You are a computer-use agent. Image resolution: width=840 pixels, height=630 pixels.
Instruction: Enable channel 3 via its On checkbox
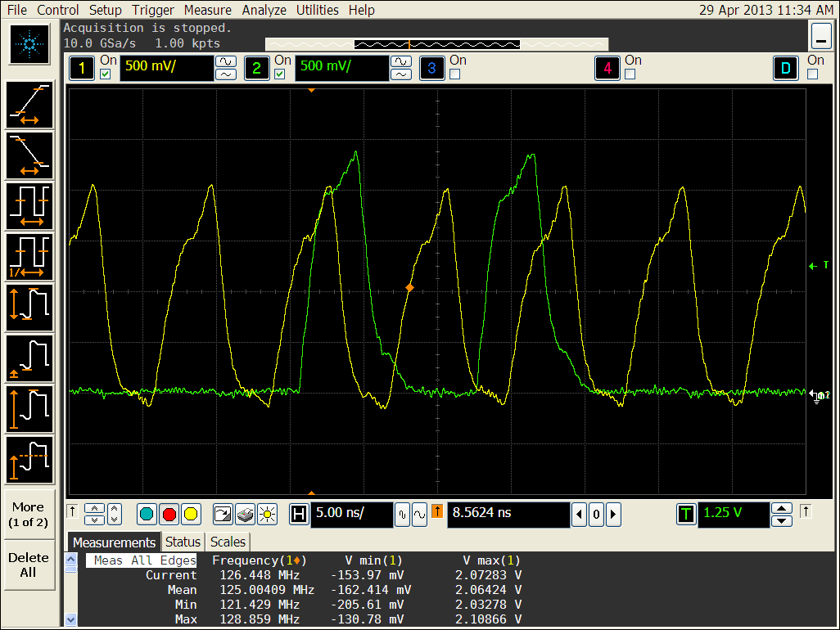[454, 74]
